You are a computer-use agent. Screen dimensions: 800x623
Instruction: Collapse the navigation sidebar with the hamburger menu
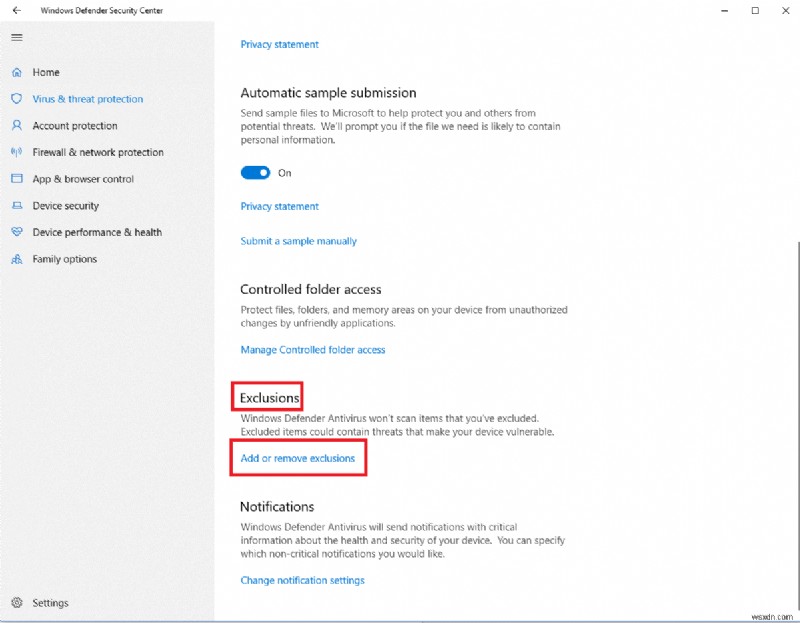click(16, 37)
